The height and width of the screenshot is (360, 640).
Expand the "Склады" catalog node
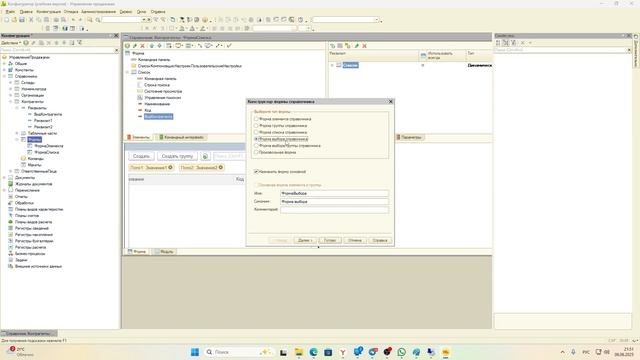coord(11,83)
